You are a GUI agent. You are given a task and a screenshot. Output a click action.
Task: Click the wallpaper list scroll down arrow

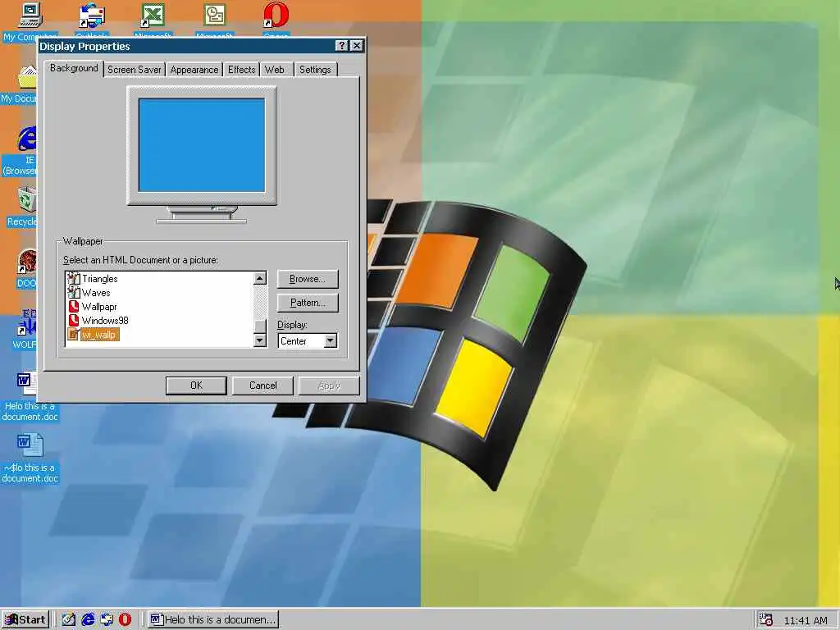point(260,340)
